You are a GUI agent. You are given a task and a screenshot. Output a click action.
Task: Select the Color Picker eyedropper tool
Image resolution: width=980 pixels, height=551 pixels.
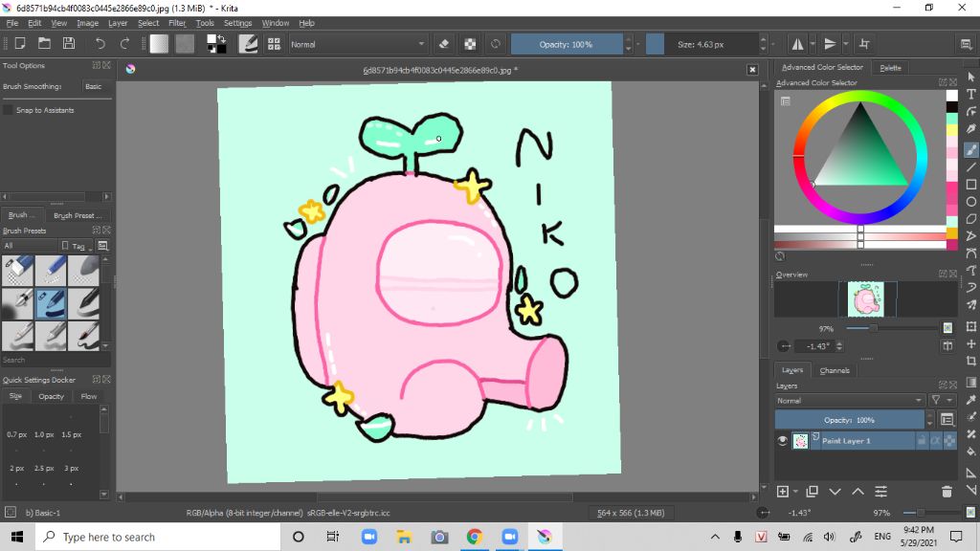coord(970,400)
